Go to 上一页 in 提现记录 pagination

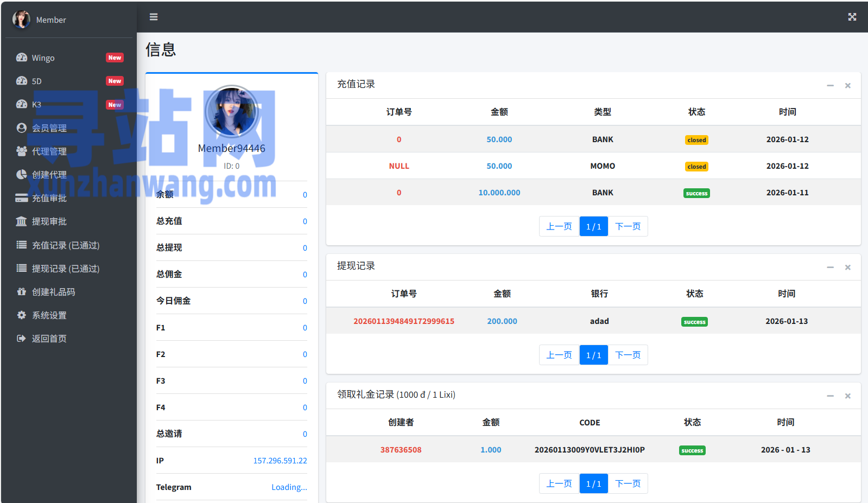[559, 355]
